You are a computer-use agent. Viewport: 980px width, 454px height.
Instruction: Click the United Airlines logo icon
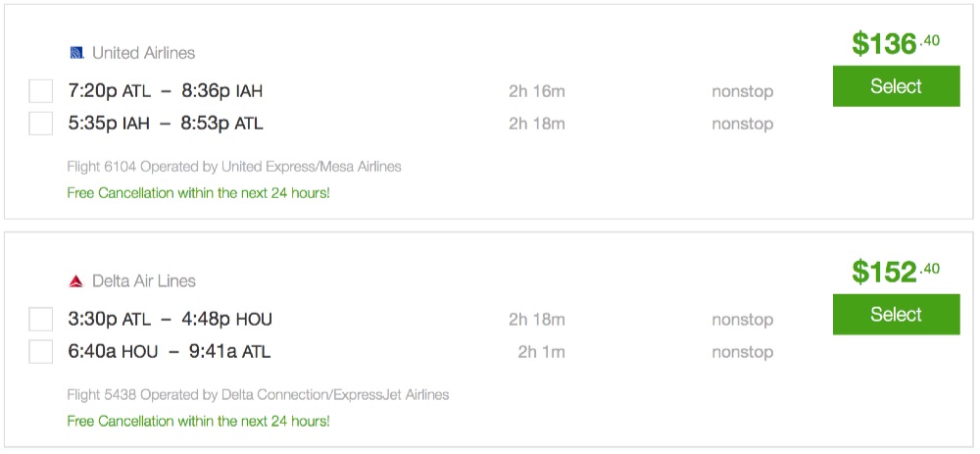point(77,53)
